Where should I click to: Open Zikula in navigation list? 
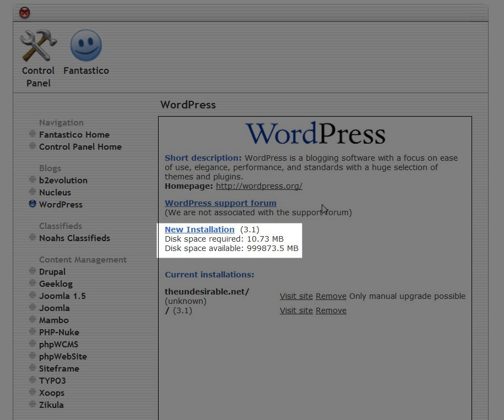pos(51,405)
